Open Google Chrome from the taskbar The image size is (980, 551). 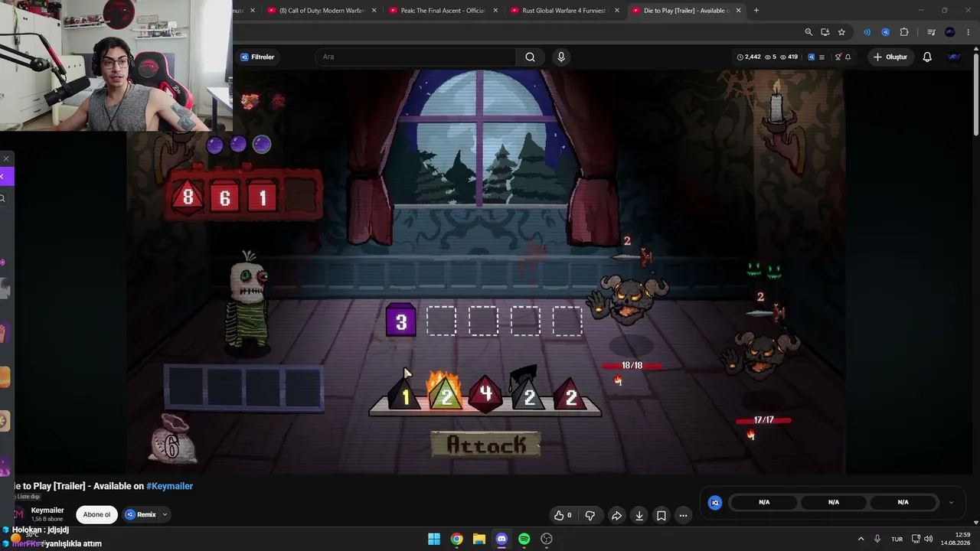point(456,539)
